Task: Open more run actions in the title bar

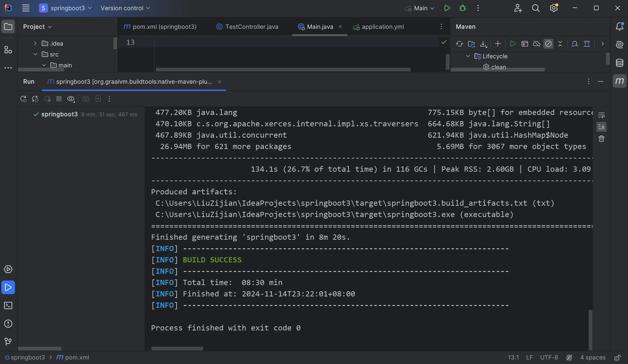Action: pos(478,8)
